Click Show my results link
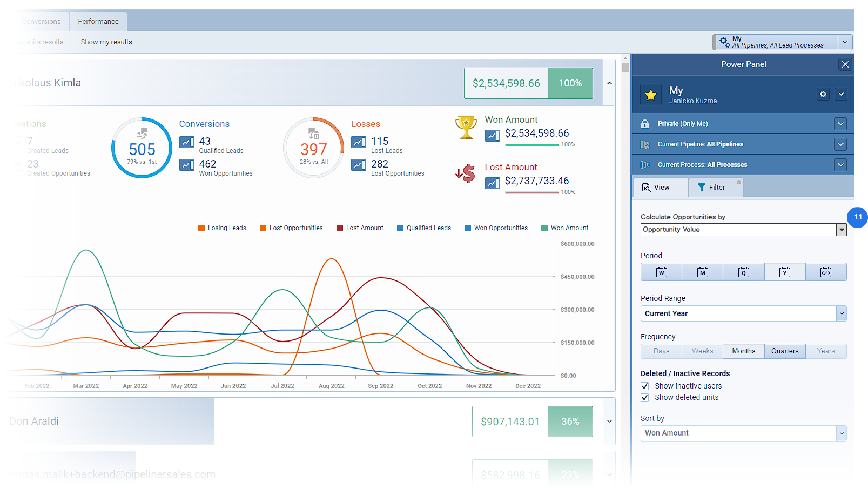This screenshot has height=488, width=868. coord(106,42)
